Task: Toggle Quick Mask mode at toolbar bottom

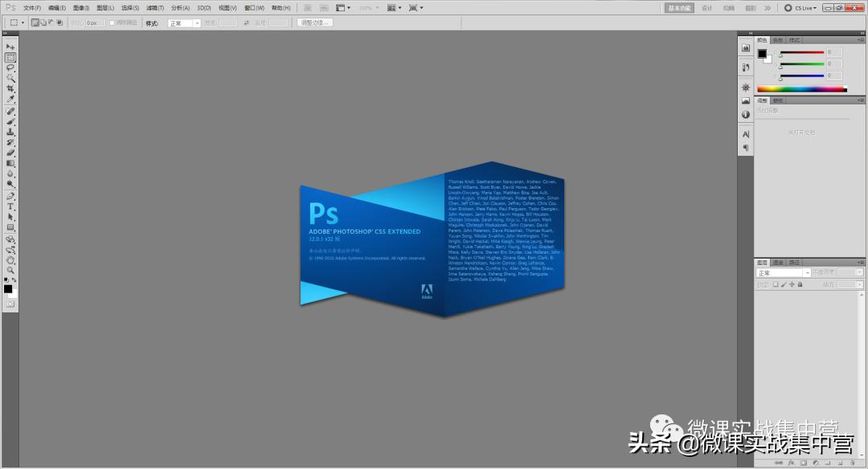Action: pyautogui.click(x=10, y=304)
